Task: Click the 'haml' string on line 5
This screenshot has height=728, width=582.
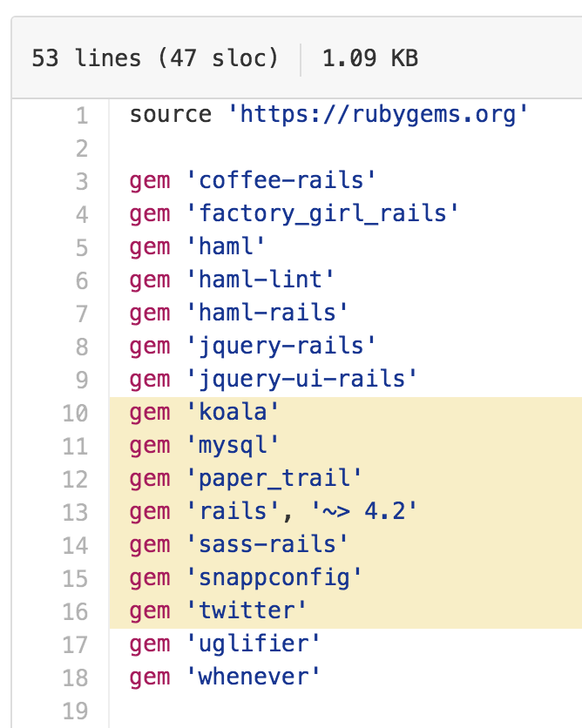Action: pos(226,246)
